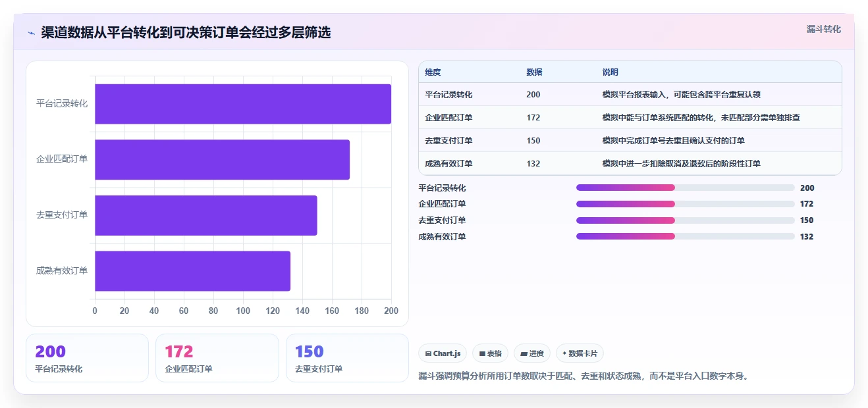Click the table cell showing 132

pyautogui.click(x=533, y=164)
